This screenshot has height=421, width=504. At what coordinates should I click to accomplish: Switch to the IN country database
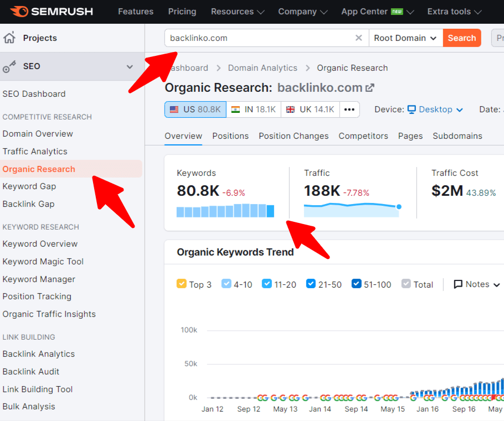(253, 109)
